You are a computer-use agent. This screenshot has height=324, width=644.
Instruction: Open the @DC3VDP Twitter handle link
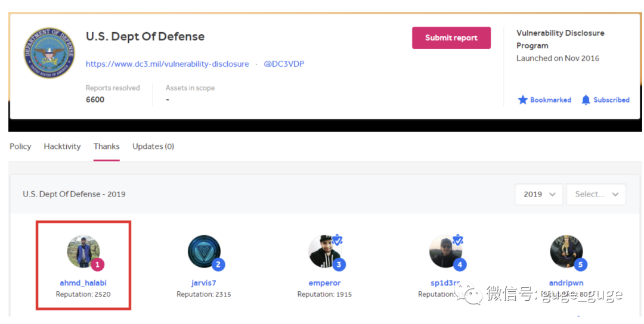[x=284, y=64]
